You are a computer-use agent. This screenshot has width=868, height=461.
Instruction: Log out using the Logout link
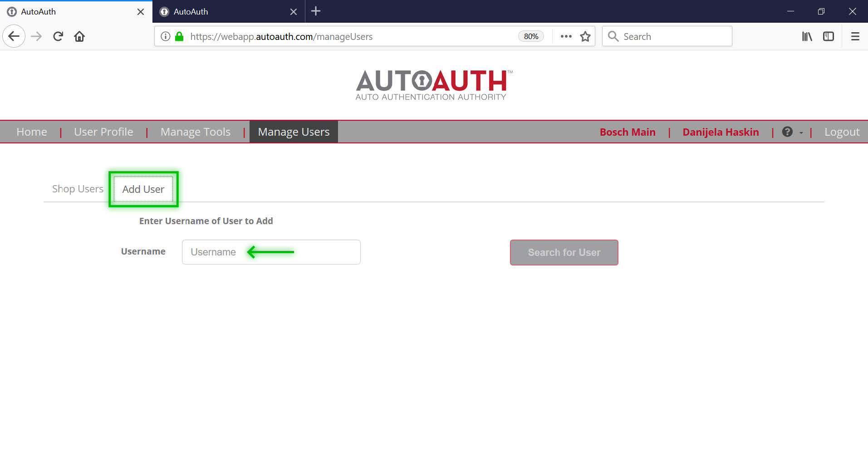(x=842, y=132)
